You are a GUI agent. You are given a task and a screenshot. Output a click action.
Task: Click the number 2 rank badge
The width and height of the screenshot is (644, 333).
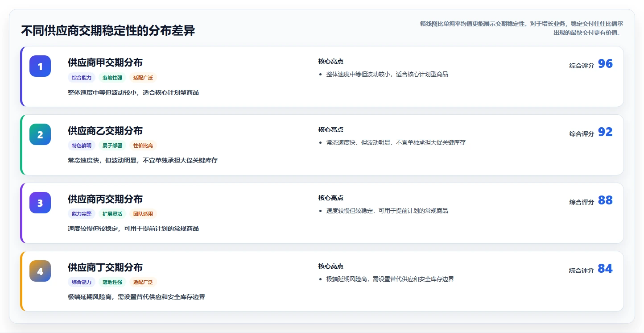pos(40,134)
